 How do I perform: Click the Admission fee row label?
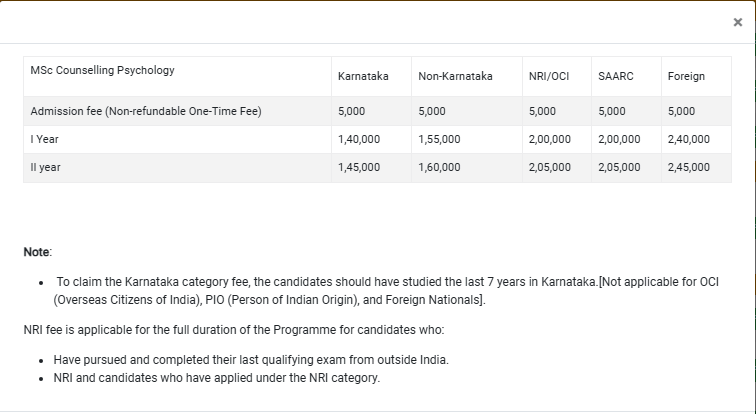[x=146, y=111]
